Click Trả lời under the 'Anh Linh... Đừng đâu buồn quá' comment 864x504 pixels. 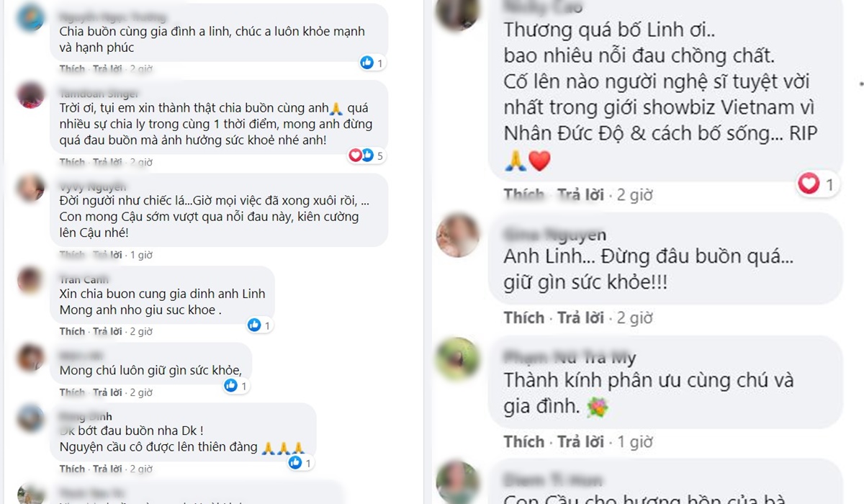[580, 318]
